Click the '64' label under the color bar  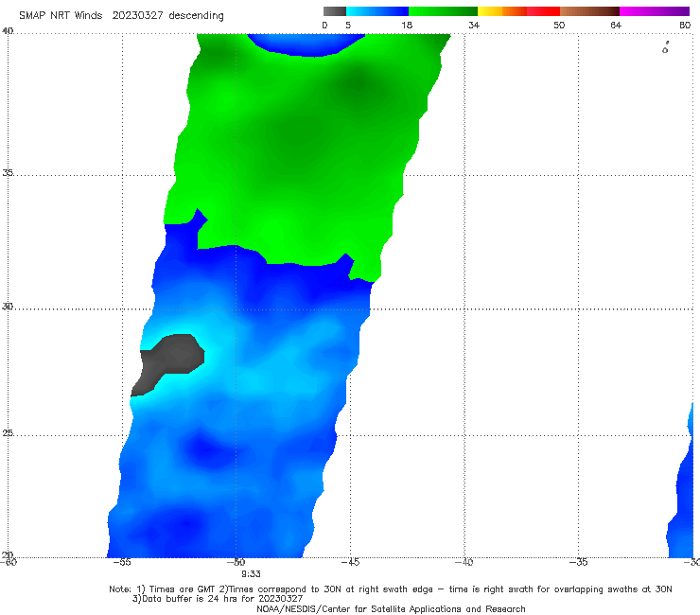[616, 26]
